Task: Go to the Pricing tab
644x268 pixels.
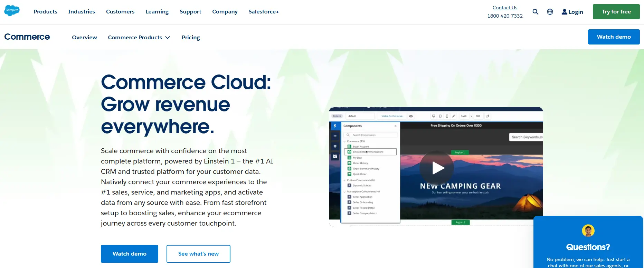Action: tap(191, 37)
